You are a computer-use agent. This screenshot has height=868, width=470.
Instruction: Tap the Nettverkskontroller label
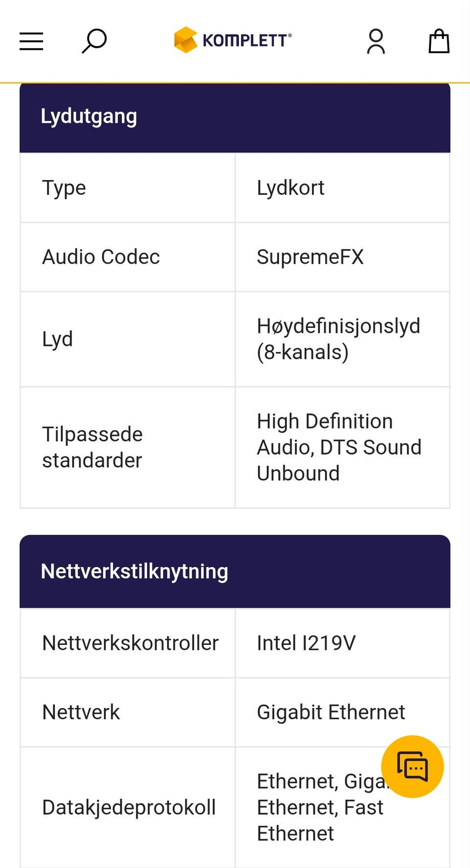130,643
